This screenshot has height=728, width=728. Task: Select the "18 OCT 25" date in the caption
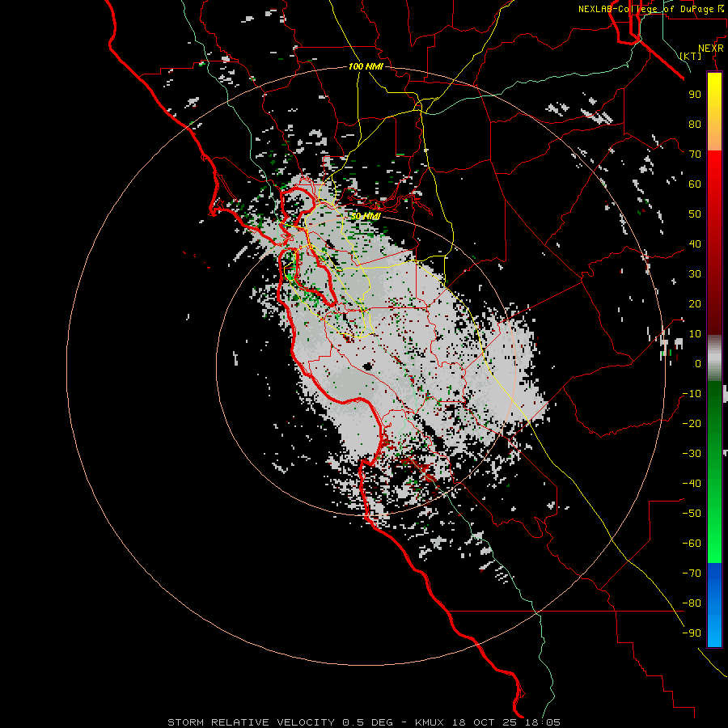[x=485, y=722]
